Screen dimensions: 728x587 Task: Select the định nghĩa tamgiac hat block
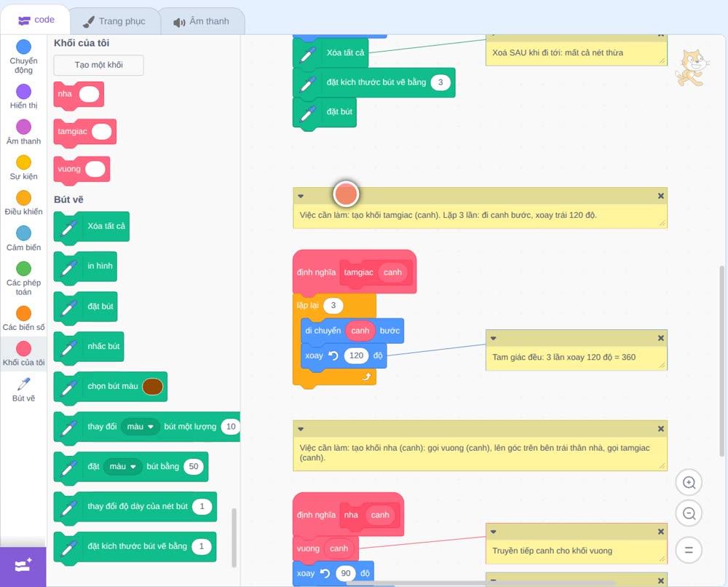tap(355, 272)
